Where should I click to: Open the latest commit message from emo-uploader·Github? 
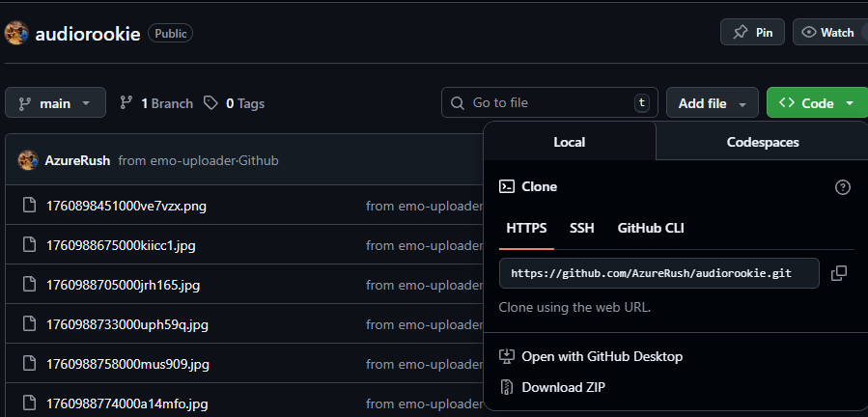coord(198,160)
